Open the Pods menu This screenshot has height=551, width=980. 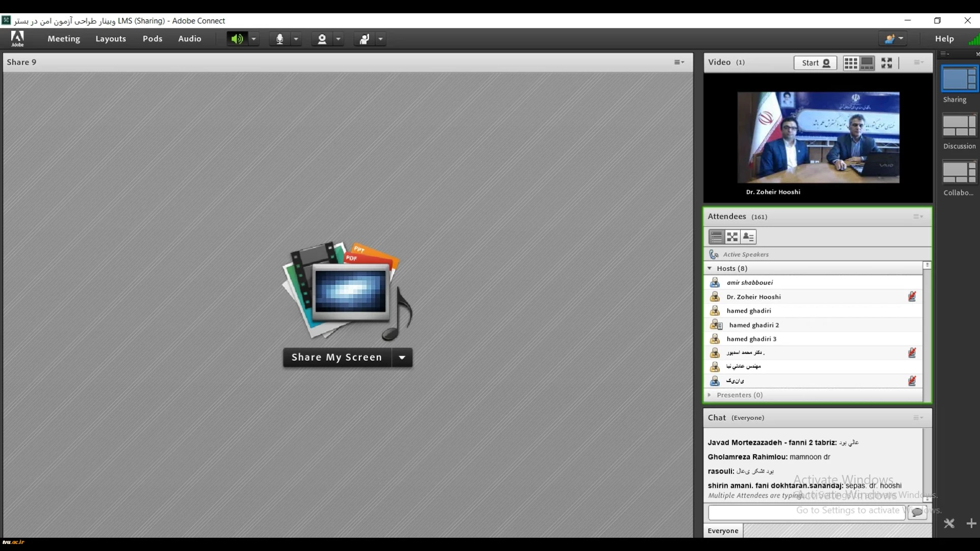[152, 39]
